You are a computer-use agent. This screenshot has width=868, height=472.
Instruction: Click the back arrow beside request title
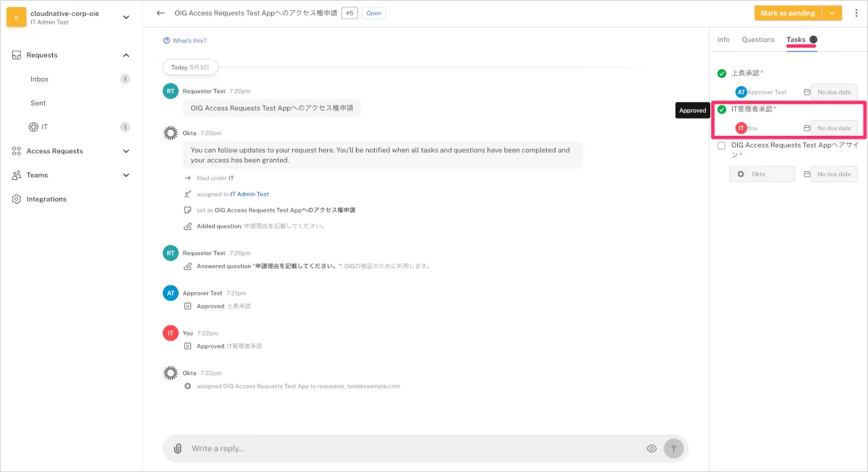pos(161,13)
